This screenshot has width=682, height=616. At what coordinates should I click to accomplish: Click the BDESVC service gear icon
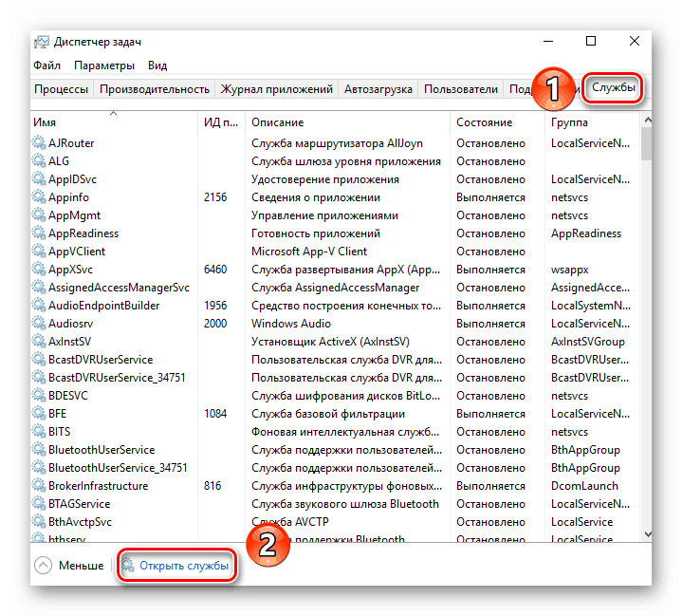pos(39,395)
